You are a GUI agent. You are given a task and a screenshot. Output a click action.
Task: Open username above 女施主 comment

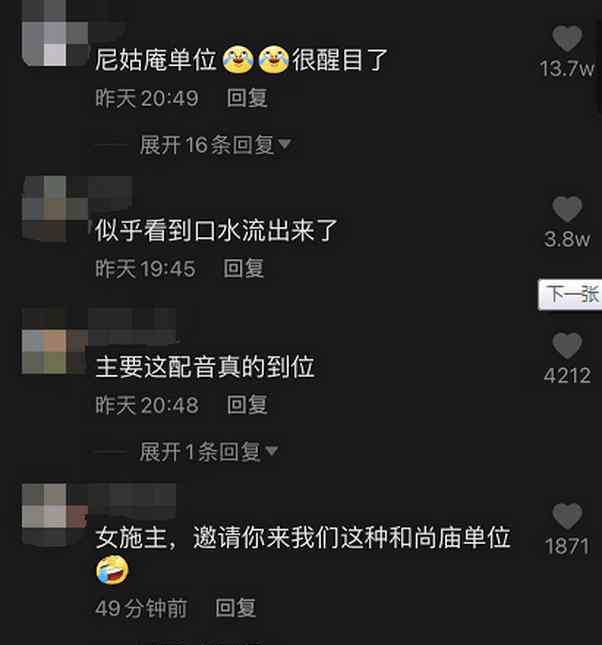pos(132,499)
